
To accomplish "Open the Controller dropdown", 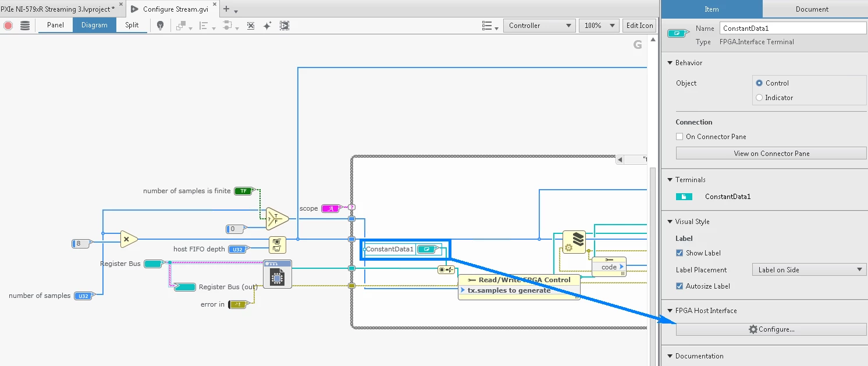I will click(x=539, y=25).
